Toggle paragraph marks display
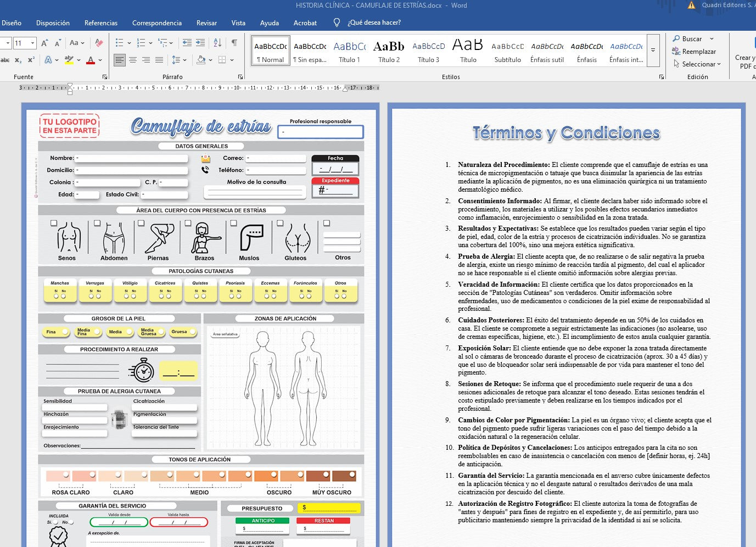756x547 pixels. [x=233, y=42]
